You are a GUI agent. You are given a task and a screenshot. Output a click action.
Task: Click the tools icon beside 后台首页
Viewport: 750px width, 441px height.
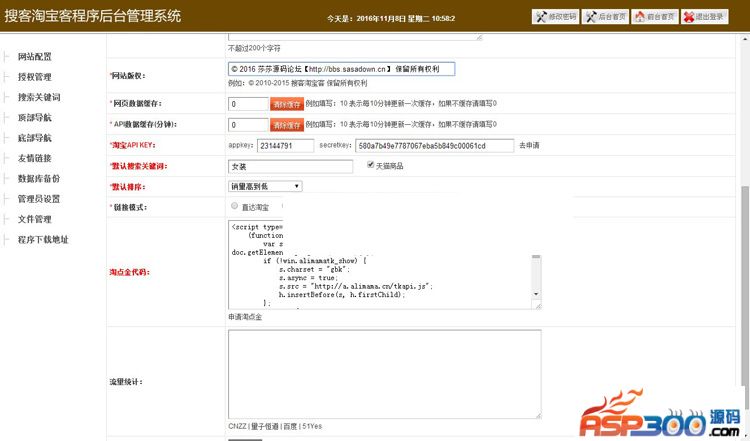(x=591, y=17)
